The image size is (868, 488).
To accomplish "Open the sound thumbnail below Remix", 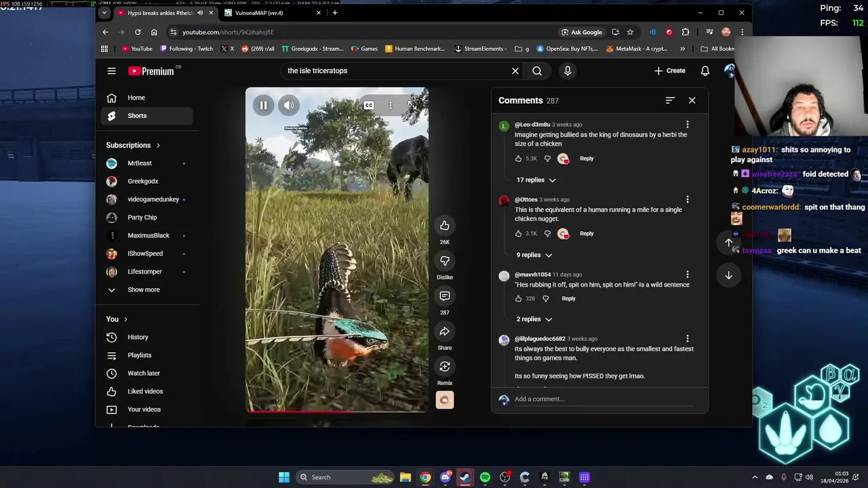I will pyautogui.click(x=445, y=400).
